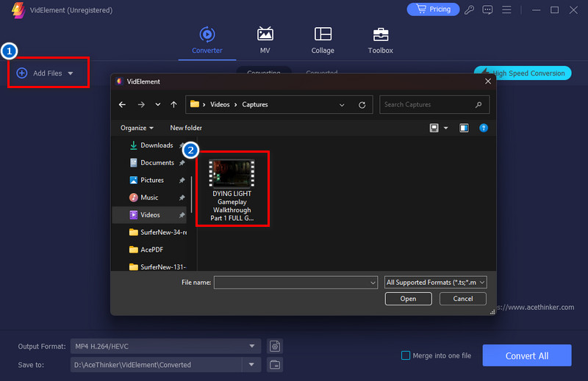Close the VidElement file dialog
Screen dimensions: 588x381
(x=488, y=81)
